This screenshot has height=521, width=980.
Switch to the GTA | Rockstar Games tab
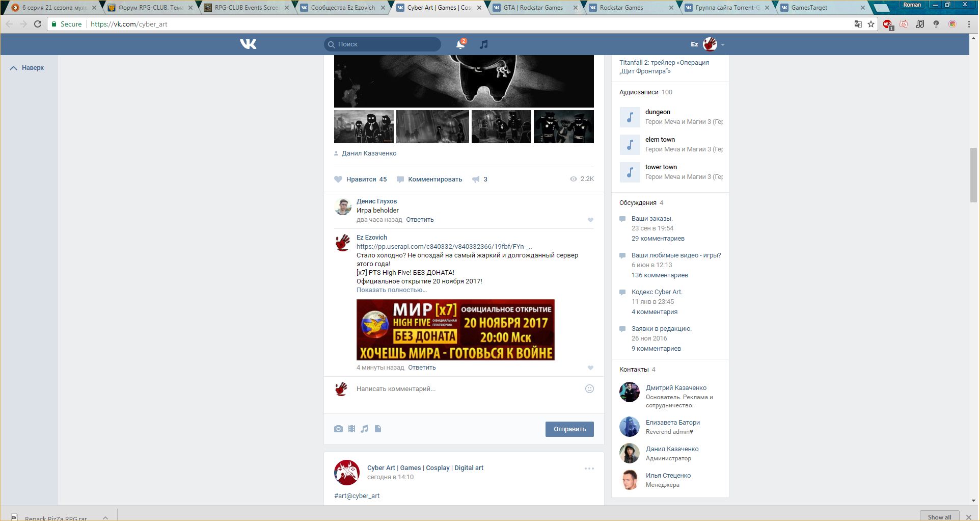(x=535, y=8)
